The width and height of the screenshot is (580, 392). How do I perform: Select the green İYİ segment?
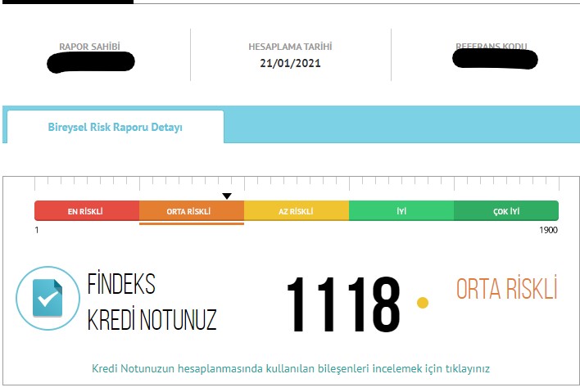(x=401, y=211)
